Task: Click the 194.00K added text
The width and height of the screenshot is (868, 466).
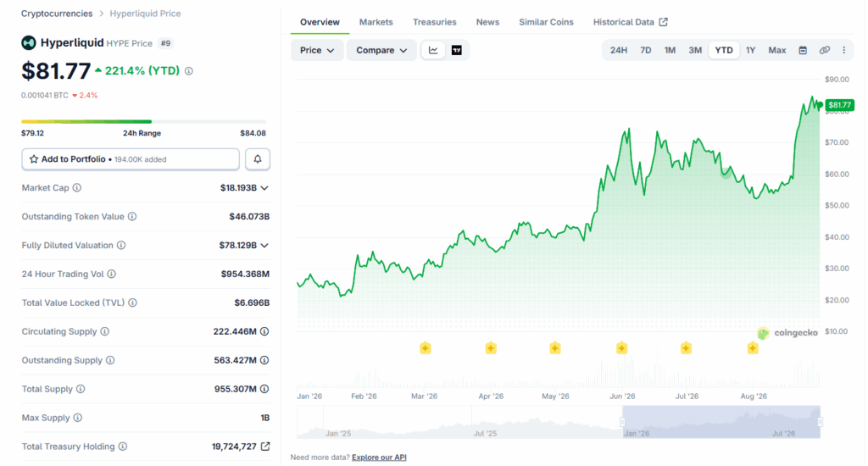Action: pos(141,159)
